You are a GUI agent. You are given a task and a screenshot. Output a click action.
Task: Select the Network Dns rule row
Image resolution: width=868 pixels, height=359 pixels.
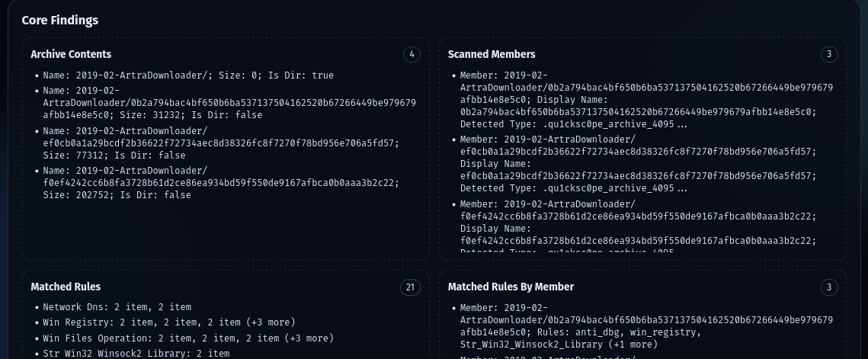point(117,307)
